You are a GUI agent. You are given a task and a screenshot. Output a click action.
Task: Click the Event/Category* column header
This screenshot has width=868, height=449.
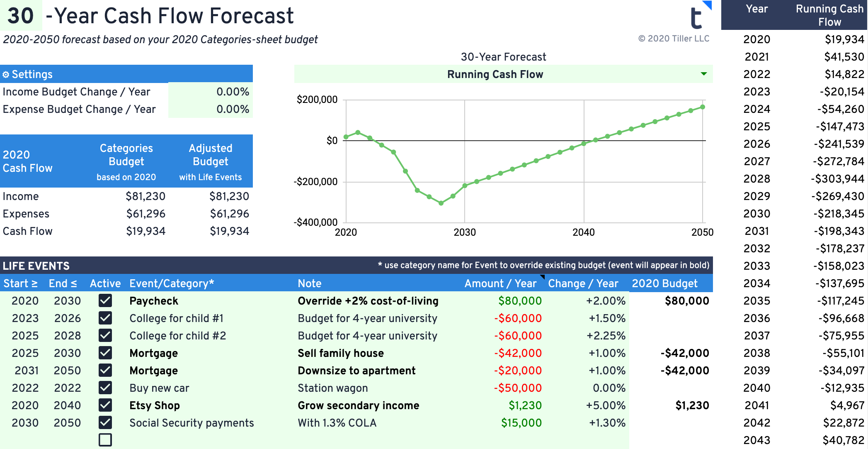(x=172, y=283)
